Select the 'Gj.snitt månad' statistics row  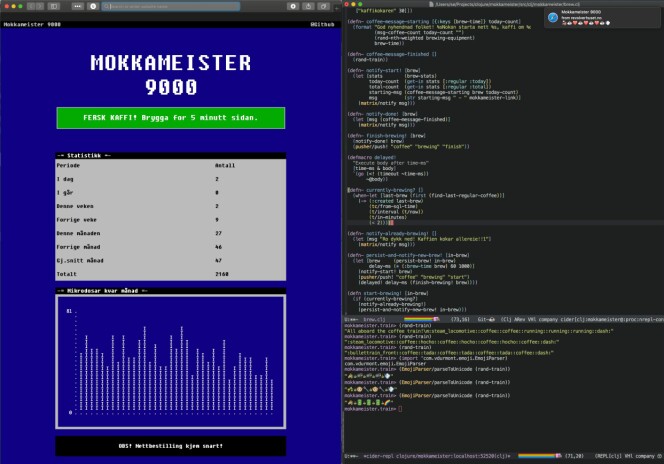click(x=171, y=260)
